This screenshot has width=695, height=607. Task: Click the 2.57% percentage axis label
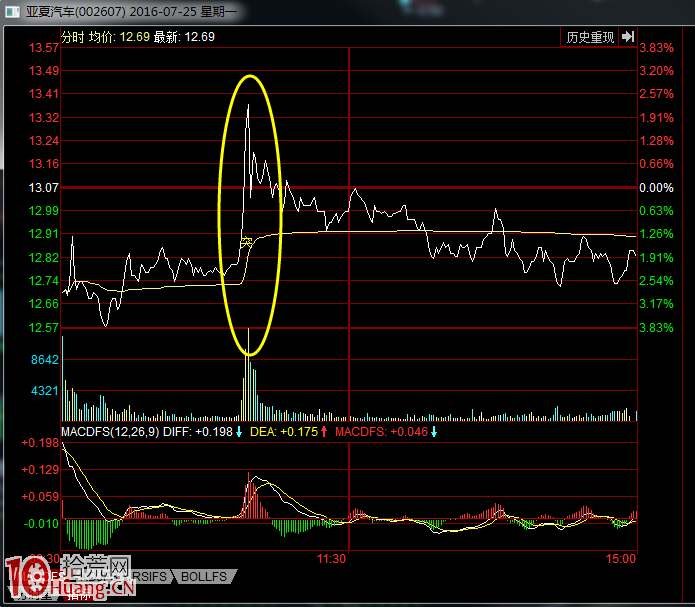pos(656,94)
